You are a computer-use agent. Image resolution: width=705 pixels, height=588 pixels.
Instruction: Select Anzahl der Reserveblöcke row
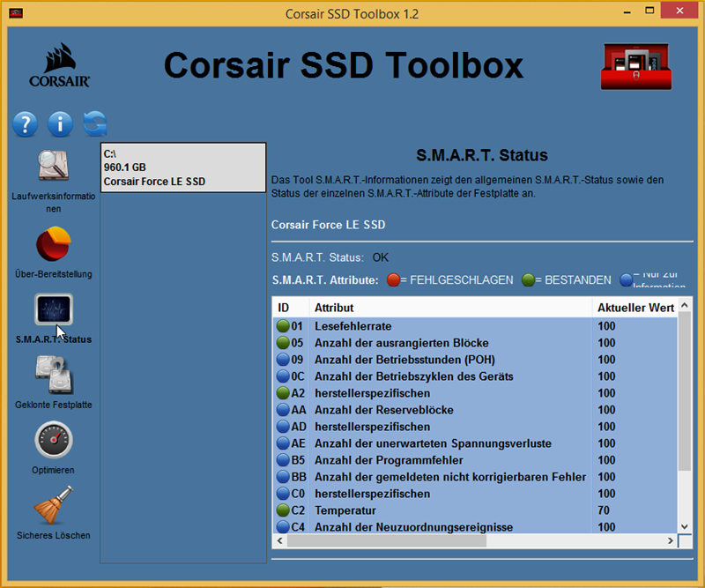(475, 410)
